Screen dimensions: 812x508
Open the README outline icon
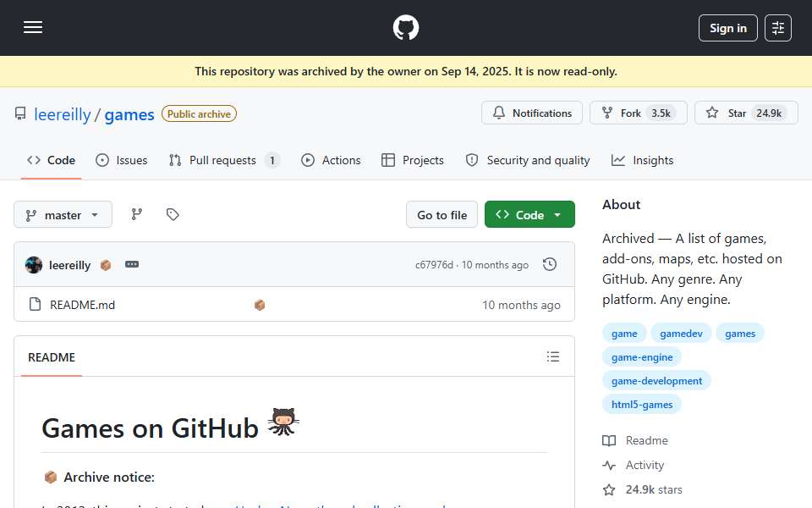(x=552, y=356)
